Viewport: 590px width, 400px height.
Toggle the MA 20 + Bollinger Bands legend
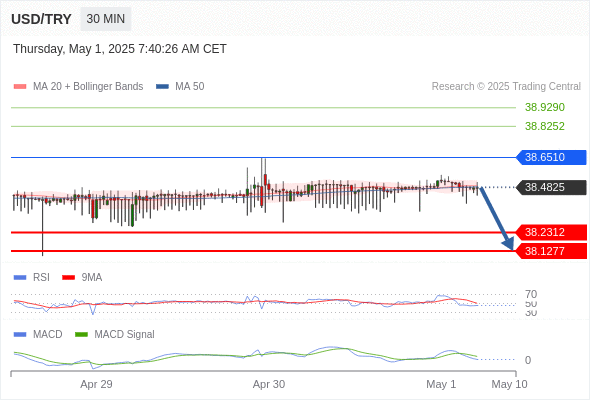[78, 87]
